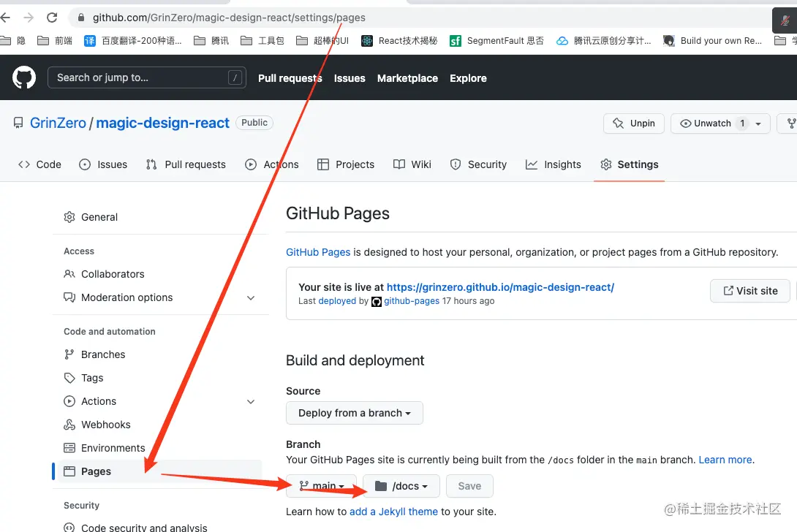Switch to the Projects tab

346,164
